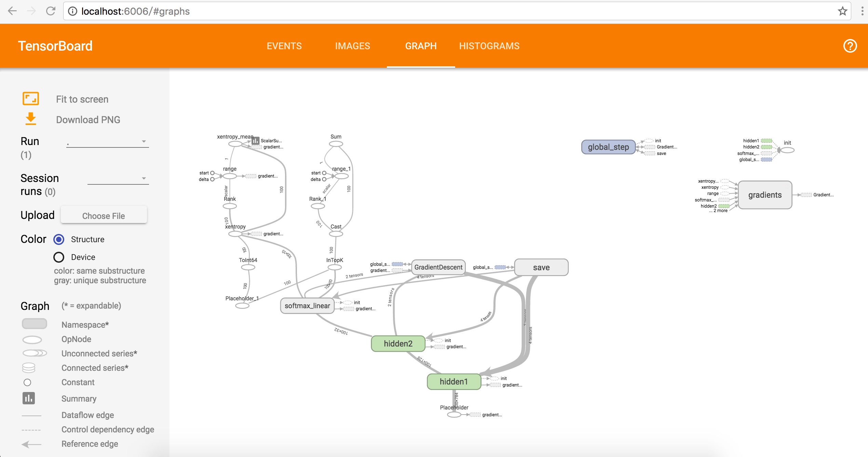Open the Session runs dropdown

coord(118,179)
